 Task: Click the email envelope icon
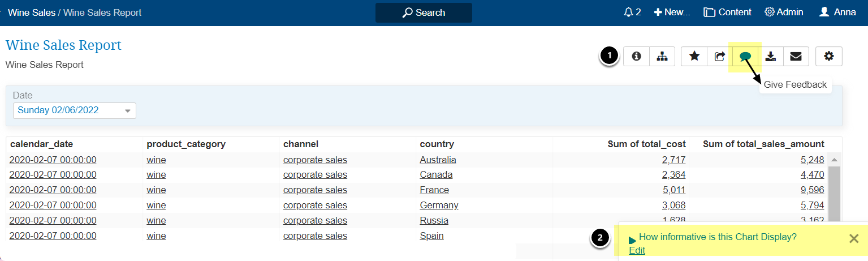pyautogui.click(x=796, y=56)
